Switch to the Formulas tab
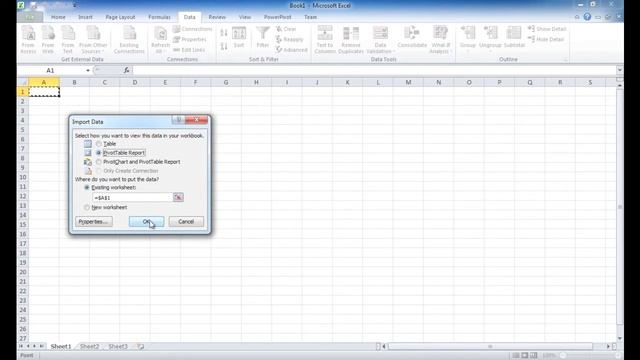Viewport: 640px width, 360px height. click(159, 17)
